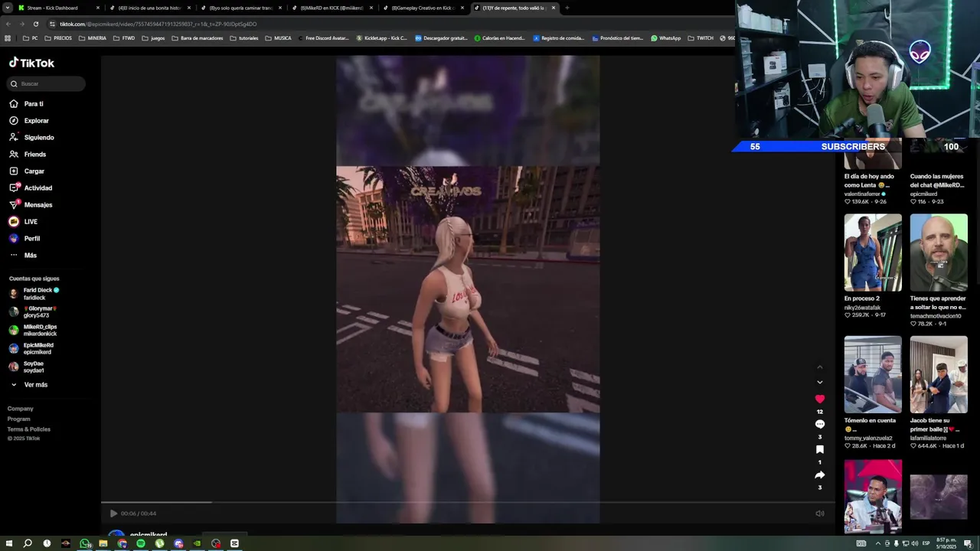This screenshot has width=980, height=551.
Task: Open Kicklet.app bookmark
Action: click(381, 38)
